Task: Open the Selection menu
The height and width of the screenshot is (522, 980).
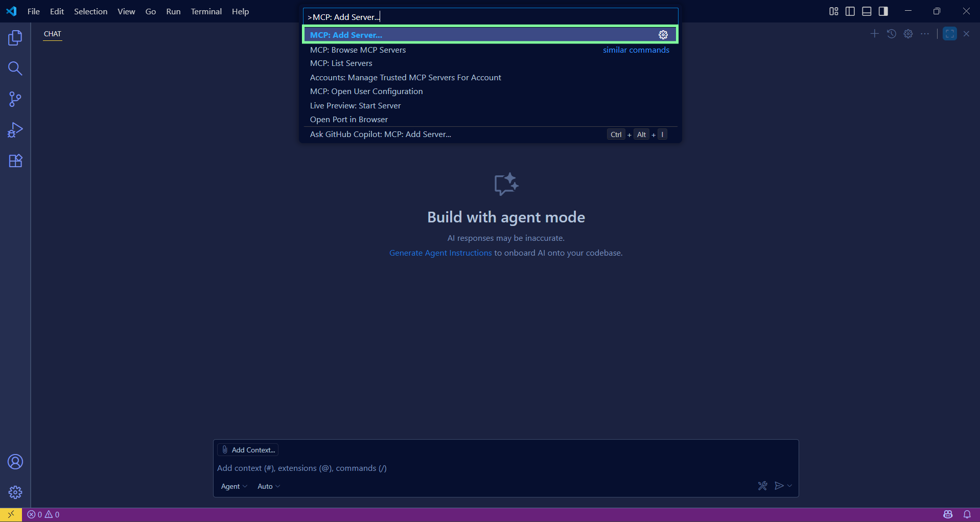Action: point(91,11)
